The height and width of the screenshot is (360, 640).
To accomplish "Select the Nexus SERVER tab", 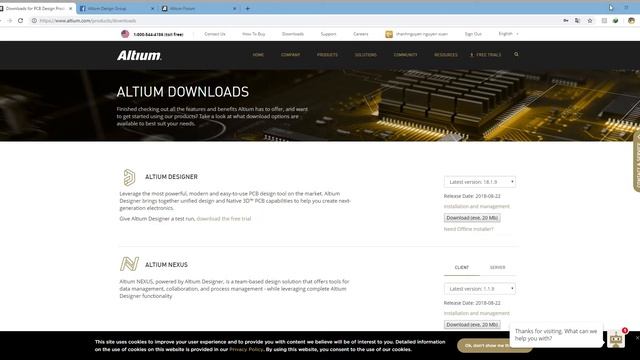I will pos(497,267).
